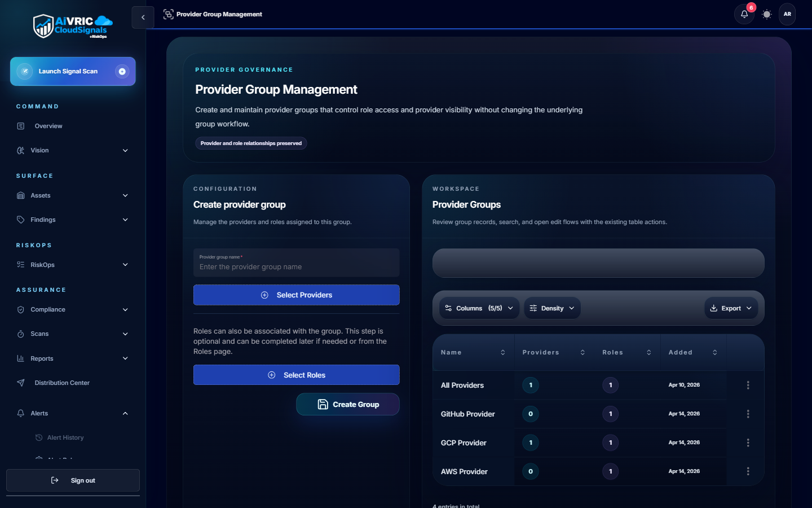Open the Density dropdown
The width and height of the screenshot is (812, 508).
tap(553, 308)
